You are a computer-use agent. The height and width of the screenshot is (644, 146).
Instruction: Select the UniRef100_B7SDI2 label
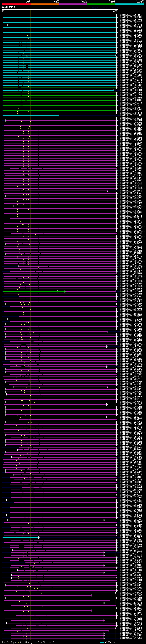131,67
